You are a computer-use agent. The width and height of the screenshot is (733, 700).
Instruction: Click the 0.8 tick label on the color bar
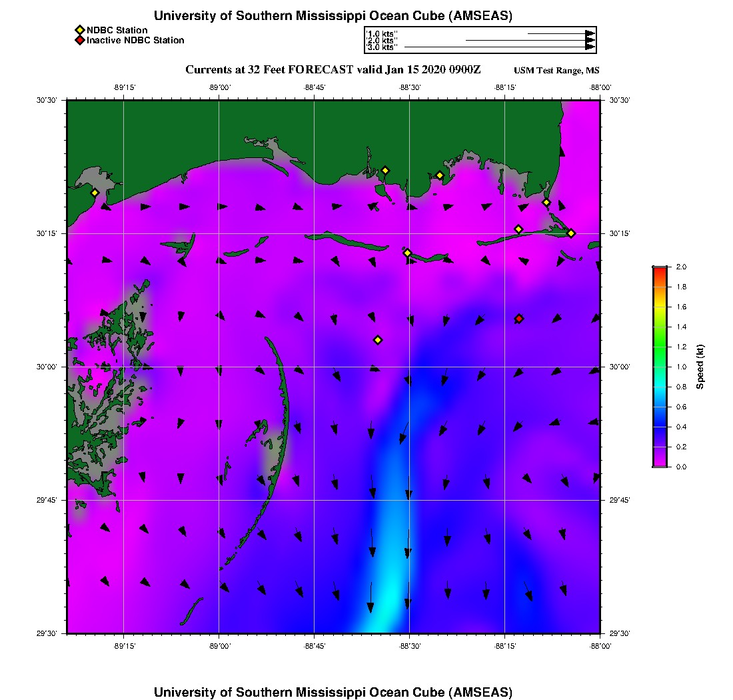tap(681, 387)
